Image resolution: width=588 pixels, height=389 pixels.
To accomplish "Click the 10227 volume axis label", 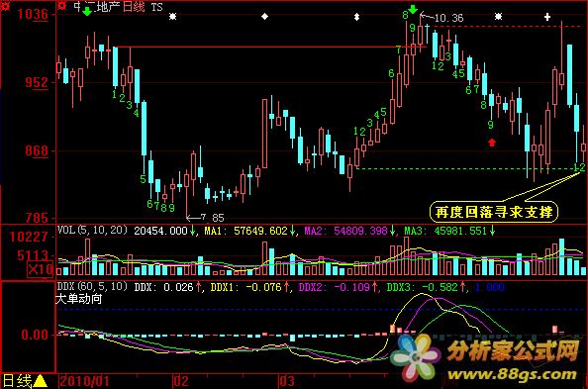I will (29, 238).
